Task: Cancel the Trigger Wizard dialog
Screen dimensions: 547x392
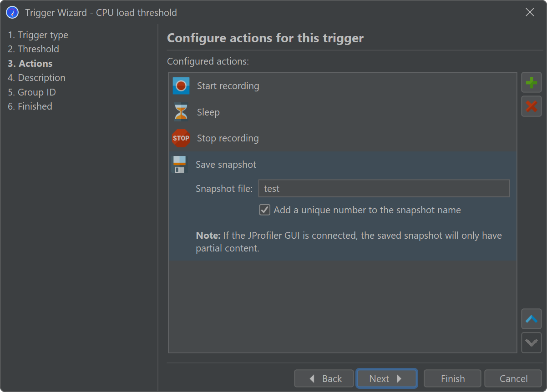Action: (513, 378)
